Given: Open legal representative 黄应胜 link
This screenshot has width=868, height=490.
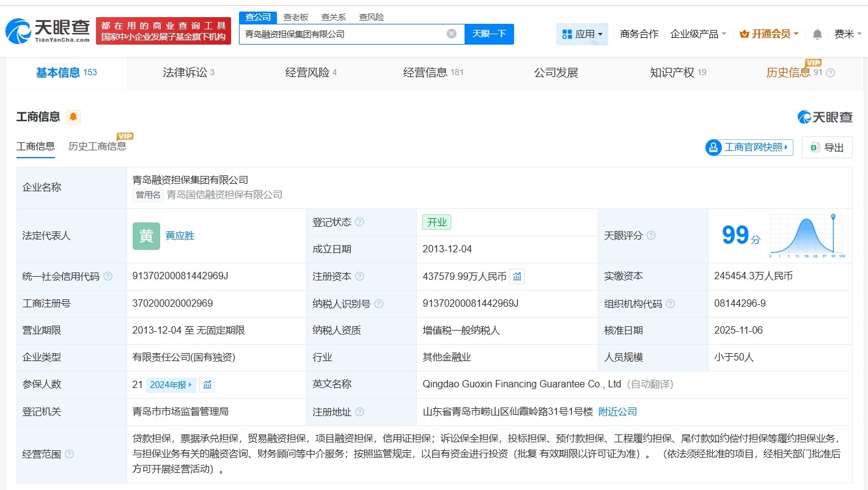Looking at the screenshot, I should point(180,235).
